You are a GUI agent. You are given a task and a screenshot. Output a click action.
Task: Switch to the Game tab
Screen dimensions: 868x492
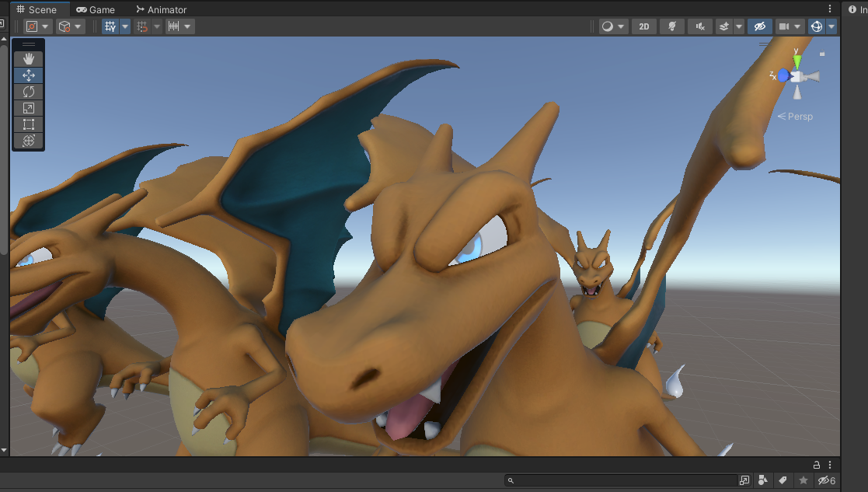tap(96, 9)
